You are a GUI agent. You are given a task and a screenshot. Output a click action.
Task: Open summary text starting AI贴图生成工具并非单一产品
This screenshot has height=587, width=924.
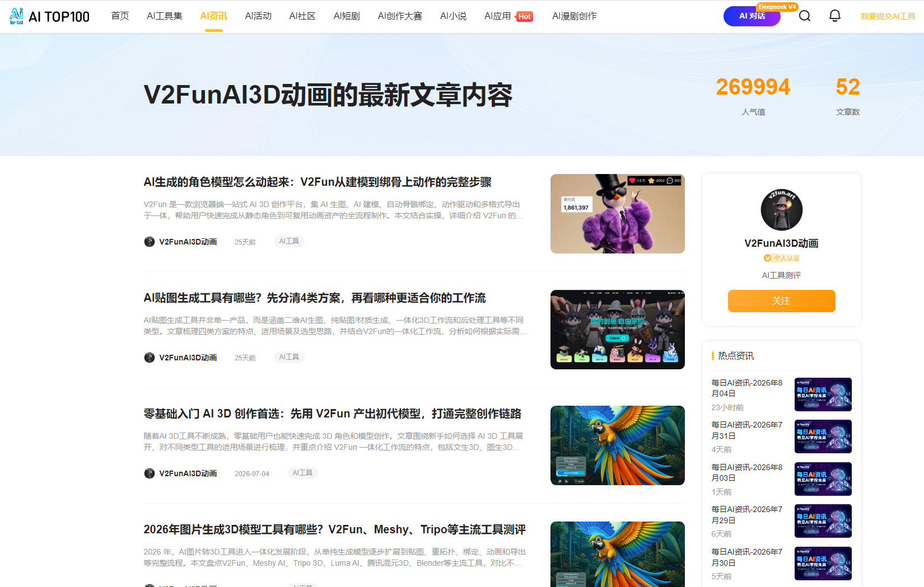tap(335, 326)
